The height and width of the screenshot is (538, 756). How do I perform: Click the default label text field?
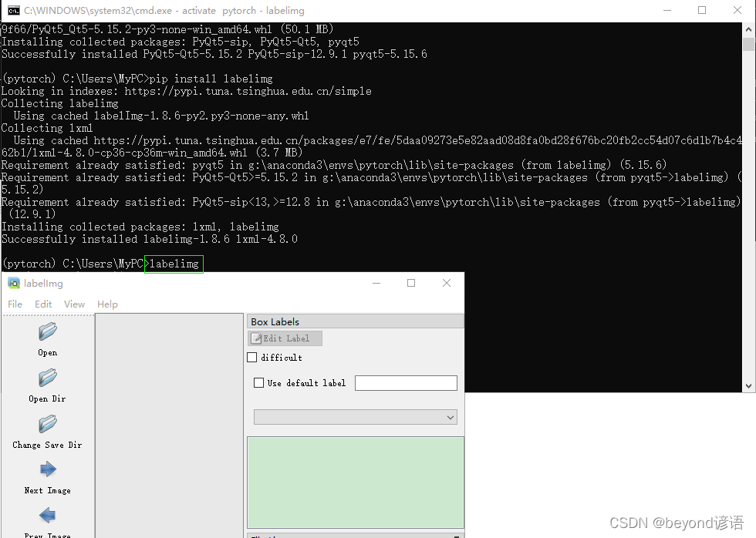point(406,383)
